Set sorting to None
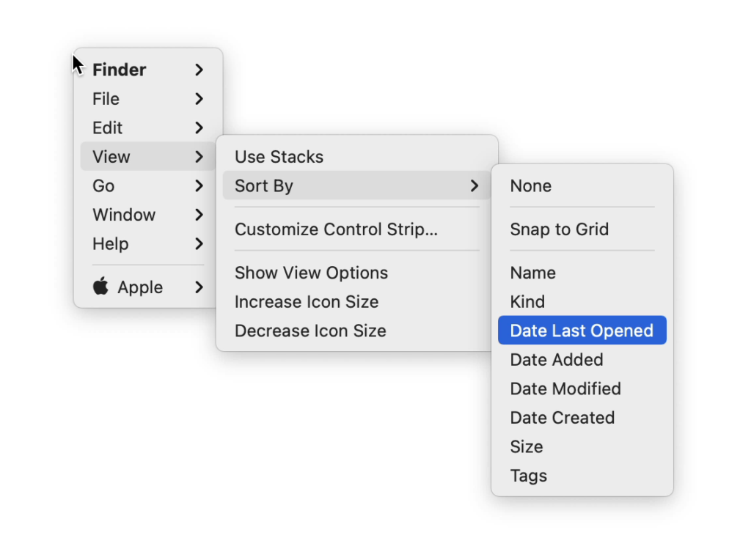 [530, 185]
